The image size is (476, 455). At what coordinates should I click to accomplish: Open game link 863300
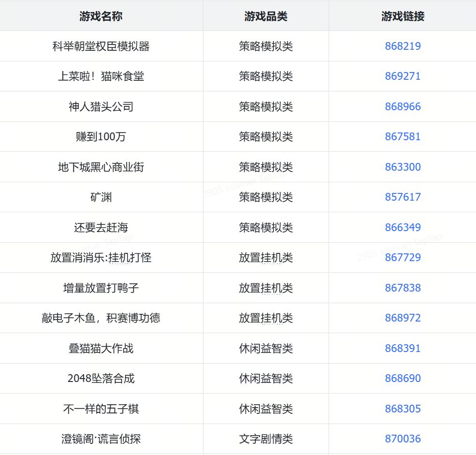(403, 167)
